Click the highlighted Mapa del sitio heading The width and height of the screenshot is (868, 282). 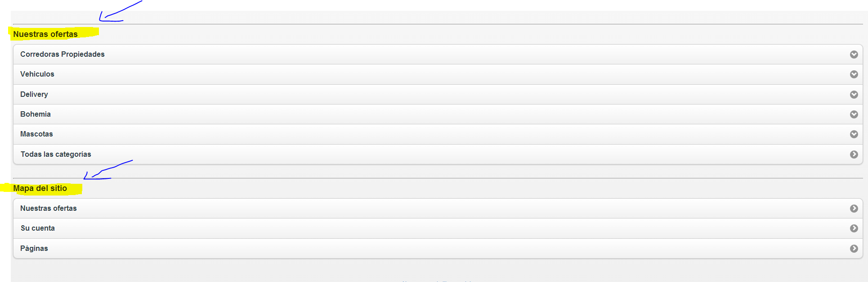click(x=40, y=188)
